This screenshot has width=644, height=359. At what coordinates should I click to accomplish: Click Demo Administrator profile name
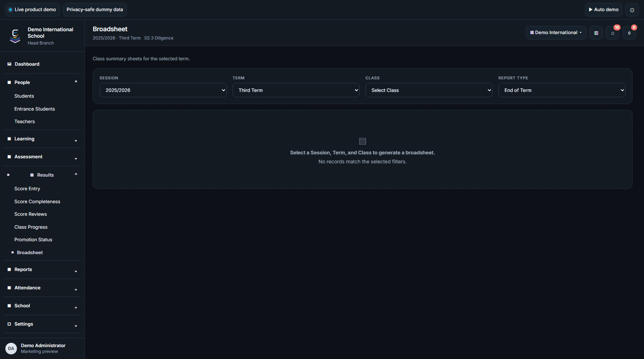click(43, 346)
